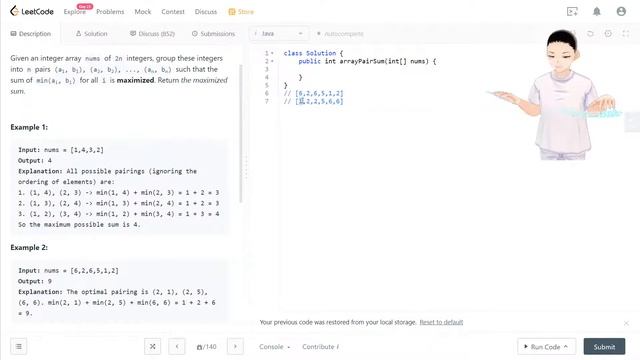This screenshot has width=640, height=360.
Task: Open the Discuss forum link
Action: pos(206,12)
